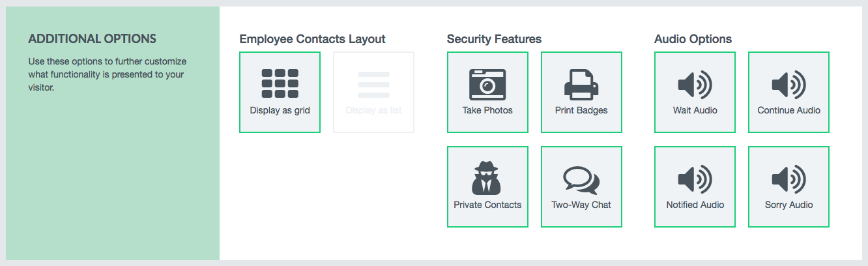Disable the Print Badges option label
868x266 pixels.
coord(581,110)
